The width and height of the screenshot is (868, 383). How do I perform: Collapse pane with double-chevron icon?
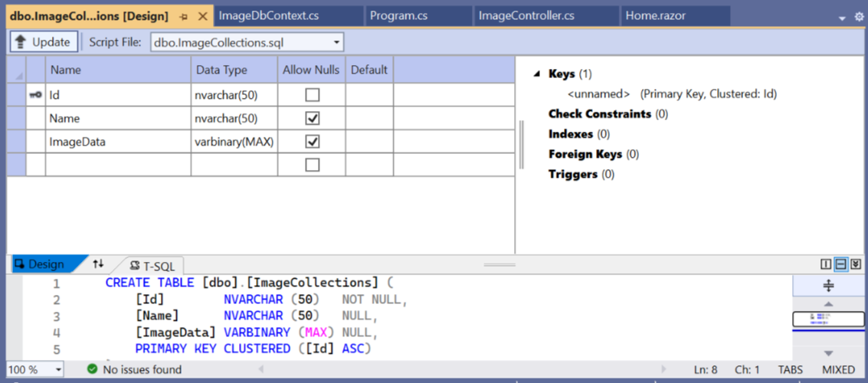pyautogui.click(x=856, y=264)
